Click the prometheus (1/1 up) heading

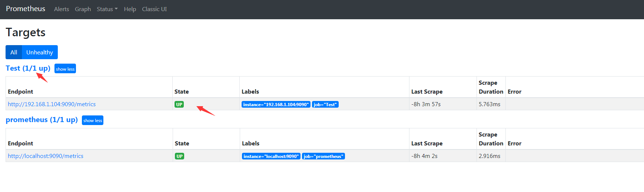point(42,120)
